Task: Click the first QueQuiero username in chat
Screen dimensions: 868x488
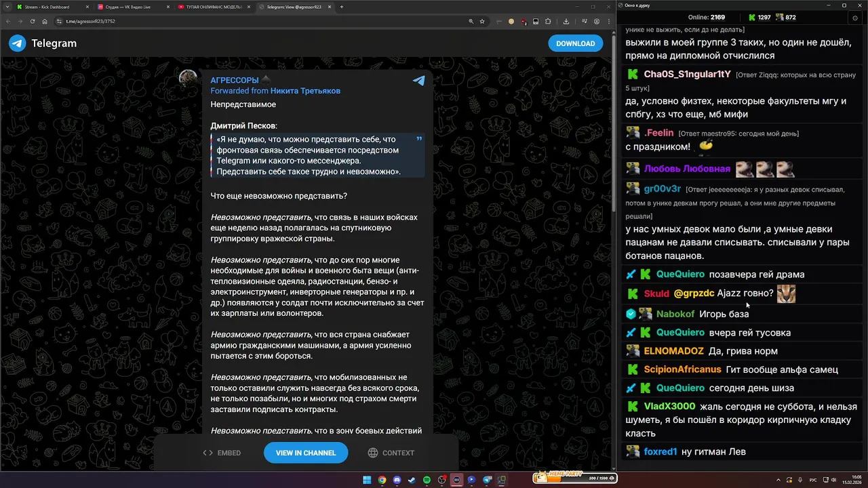Action: [680, 274]
